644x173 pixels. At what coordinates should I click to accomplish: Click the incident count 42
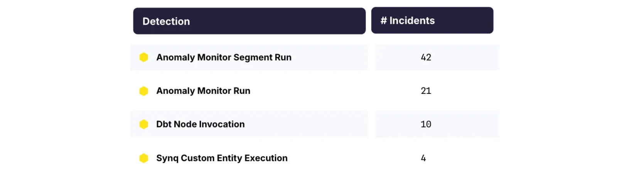[x=426, y=57]
